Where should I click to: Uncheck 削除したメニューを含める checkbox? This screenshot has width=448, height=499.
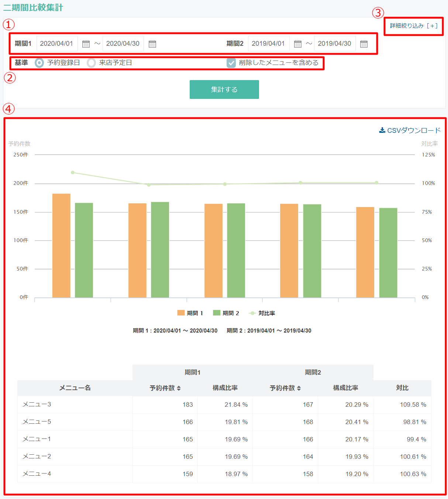pos(231,63)
